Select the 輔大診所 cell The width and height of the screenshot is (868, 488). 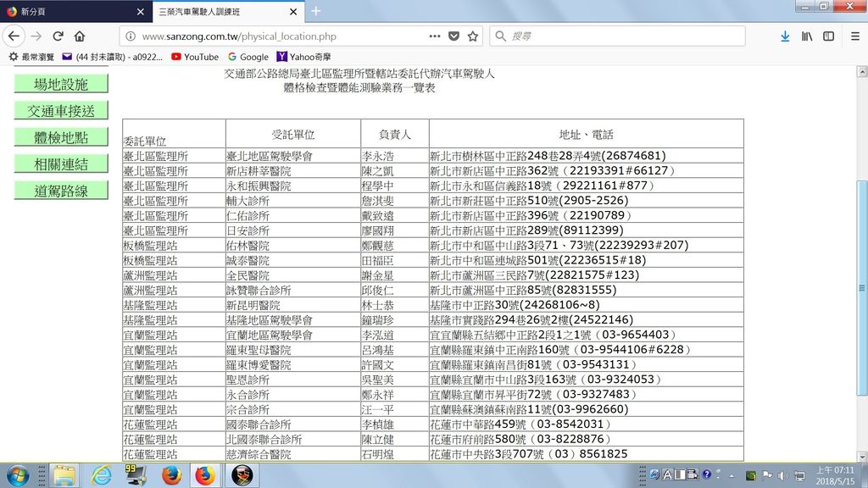pyautogui.click(x=292, y=201)
